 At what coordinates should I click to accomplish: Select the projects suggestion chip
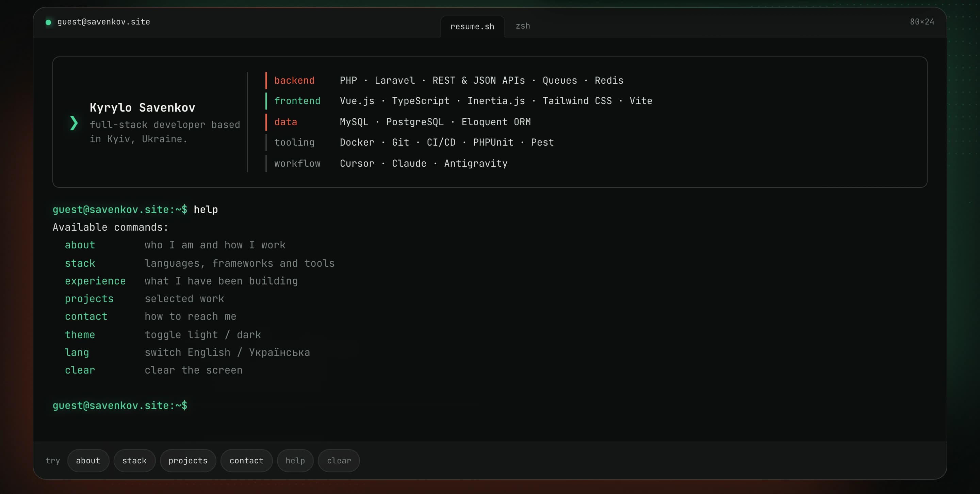click(188, 460)
